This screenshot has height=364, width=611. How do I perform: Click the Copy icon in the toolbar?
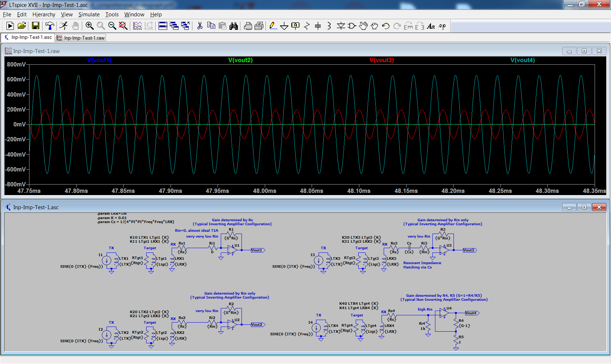coord(211,26)
